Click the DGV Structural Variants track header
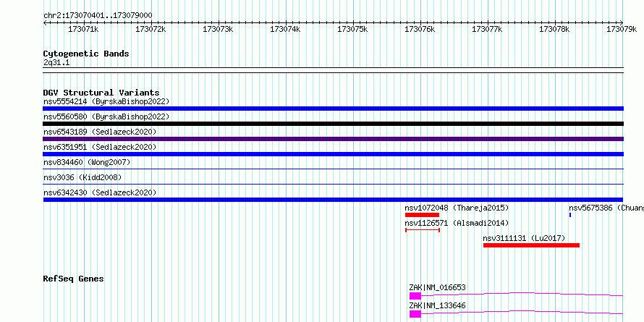This screenshot has width=644, height=322. click(101, 93)
